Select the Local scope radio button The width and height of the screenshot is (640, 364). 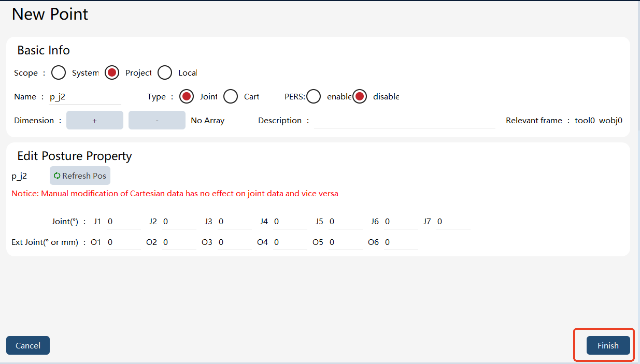click(x=165, y=73)
